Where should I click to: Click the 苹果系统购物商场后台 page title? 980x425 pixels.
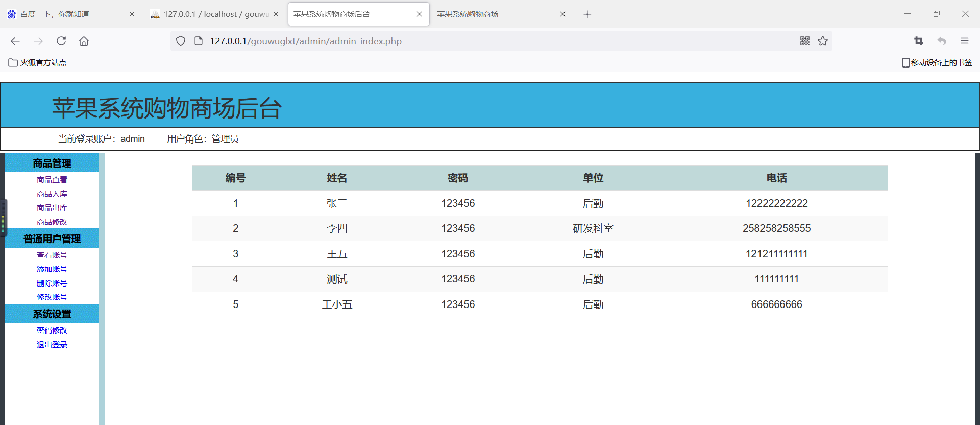[x=167, y=108]
